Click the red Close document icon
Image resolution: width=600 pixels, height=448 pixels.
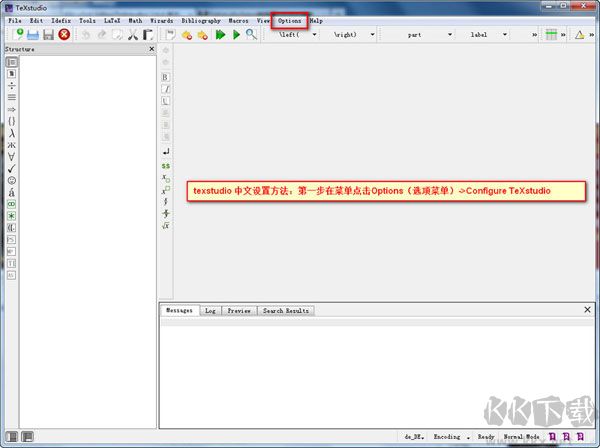coord(64,34)
